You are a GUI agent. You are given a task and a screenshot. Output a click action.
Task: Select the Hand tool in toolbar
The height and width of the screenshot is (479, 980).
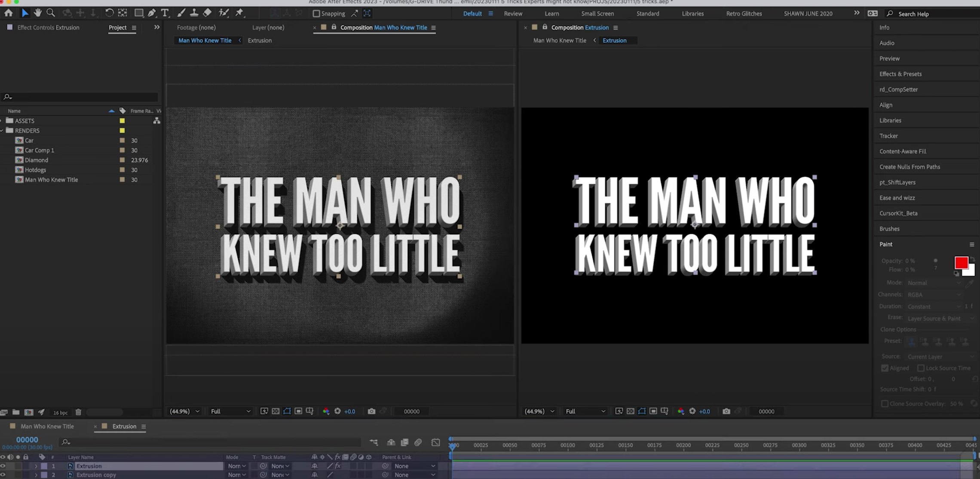(38, 13)
